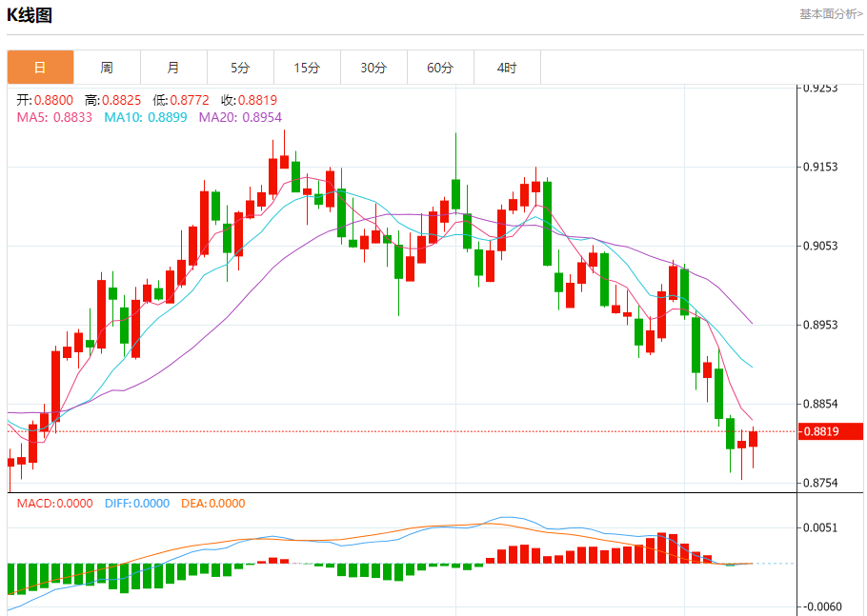Image resolution: width=867 pixels, height=616 pixels.
Task: Open the 30分 timeframe tab
Action: (373, 68)
